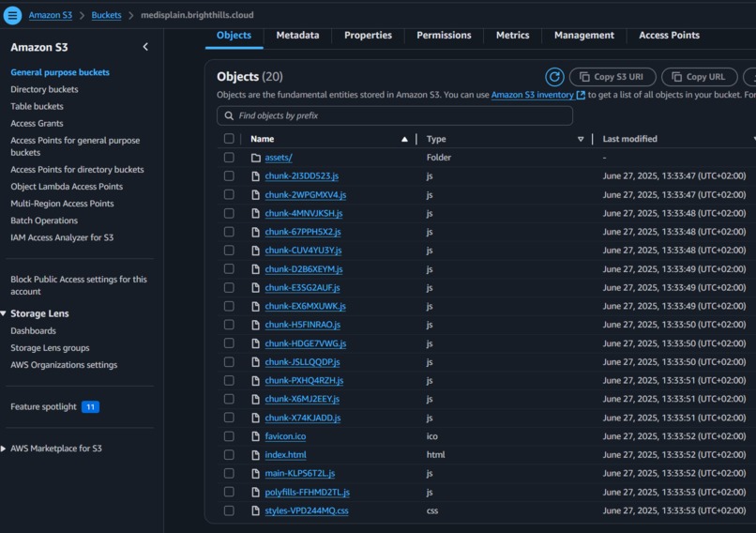Open the Access Points tab
Image resolution: width=756 pixels, height=533 pixels.
pos(669,36)
